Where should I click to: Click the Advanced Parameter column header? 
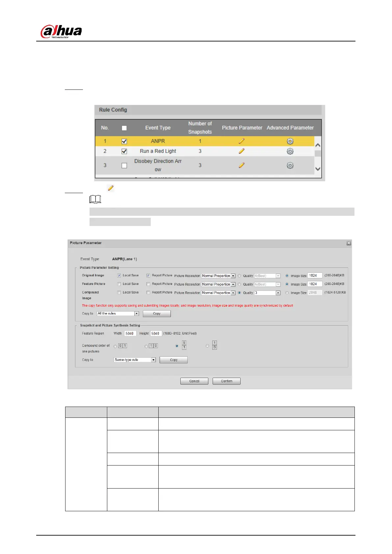pos(290,128)
